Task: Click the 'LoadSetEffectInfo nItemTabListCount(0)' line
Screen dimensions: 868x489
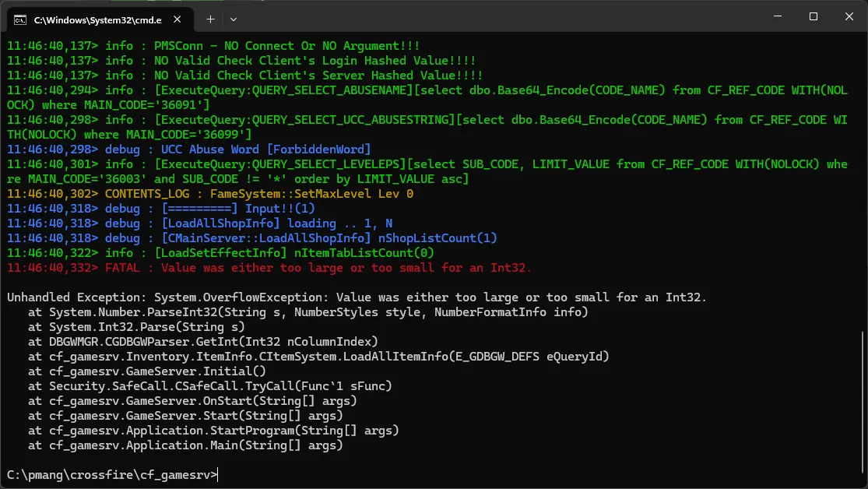Action: [220, 253]
